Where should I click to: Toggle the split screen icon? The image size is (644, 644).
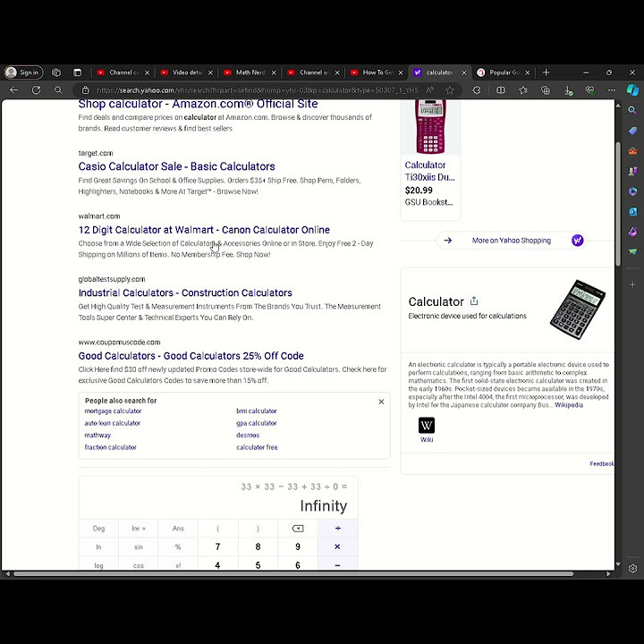(x=501, y=90)
